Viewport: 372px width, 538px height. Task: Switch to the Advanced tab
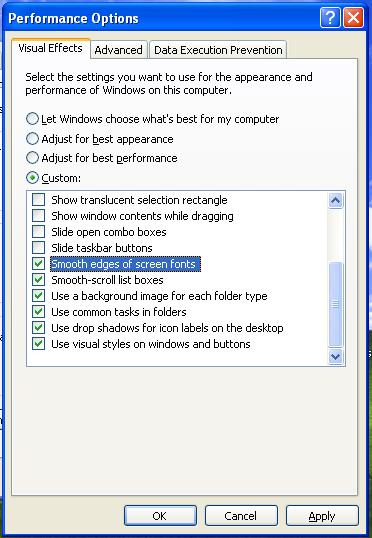118,50
